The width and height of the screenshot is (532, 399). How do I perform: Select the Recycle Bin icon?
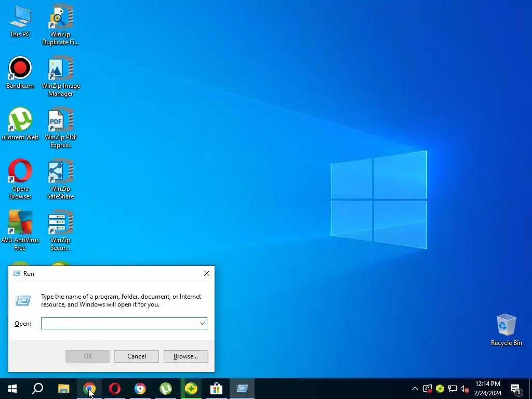click(x=506, y=330)
